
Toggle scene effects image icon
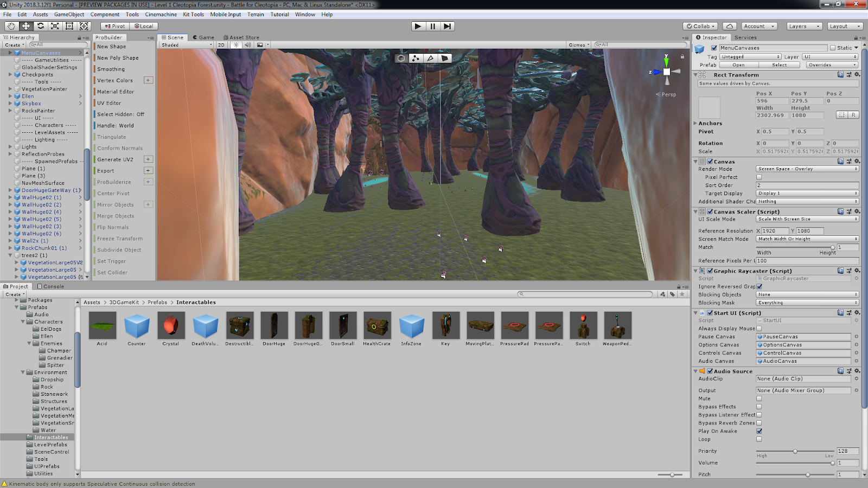click(x=260, y=45)
